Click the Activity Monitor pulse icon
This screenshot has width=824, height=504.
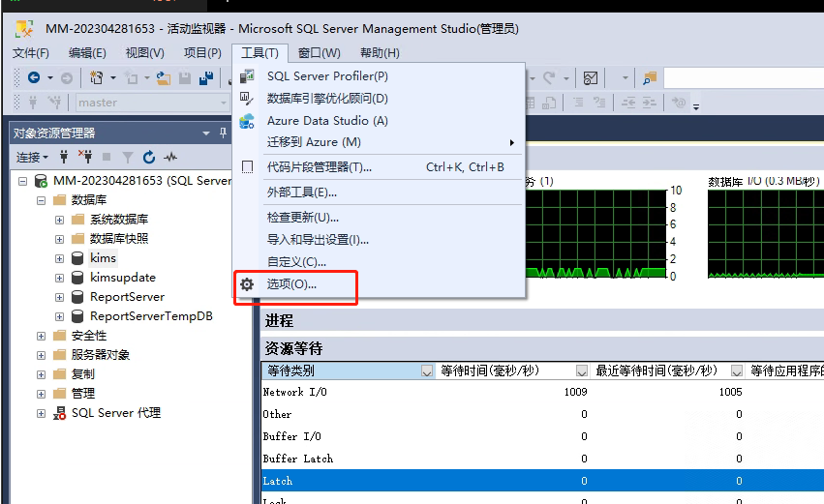(x=170, y=157)
